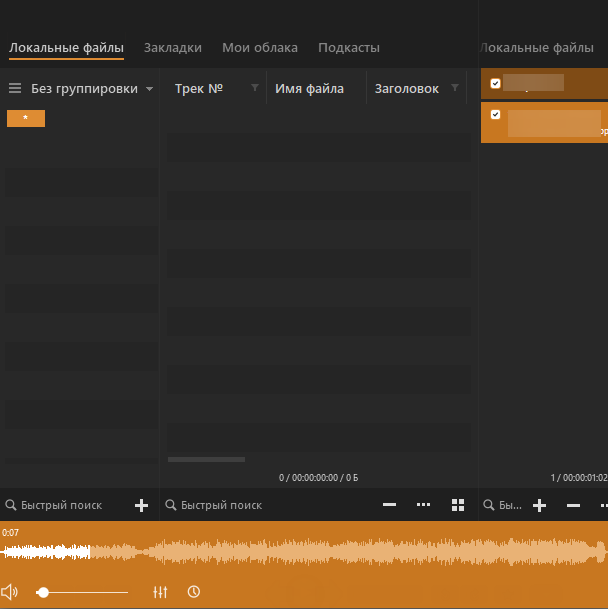Click horizontal scrollbar in library table

[206, 459]
